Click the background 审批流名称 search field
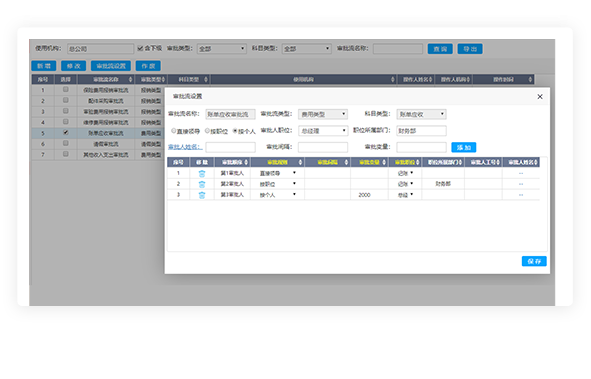 [398, 49]
